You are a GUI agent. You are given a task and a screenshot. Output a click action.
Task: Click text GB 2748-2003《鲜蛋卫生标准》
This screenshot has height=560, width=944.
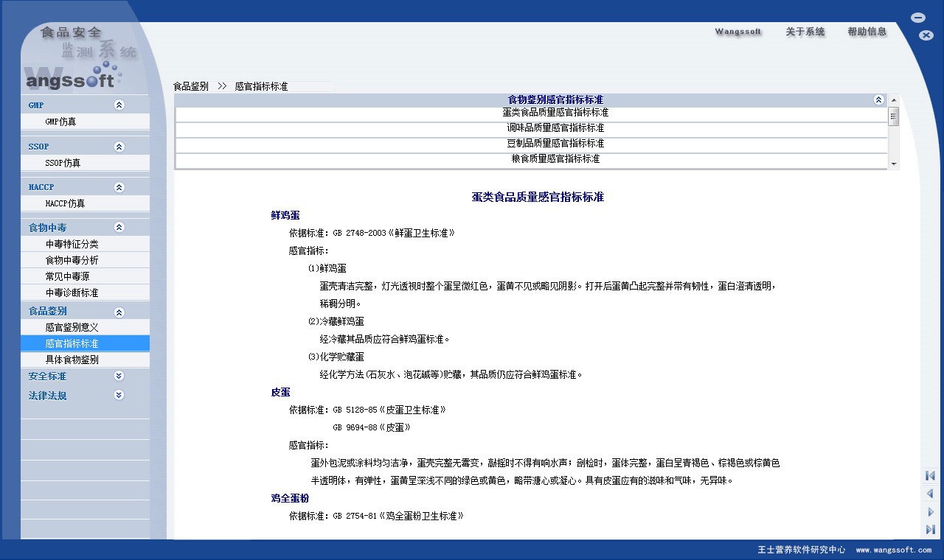pos(394,233)
